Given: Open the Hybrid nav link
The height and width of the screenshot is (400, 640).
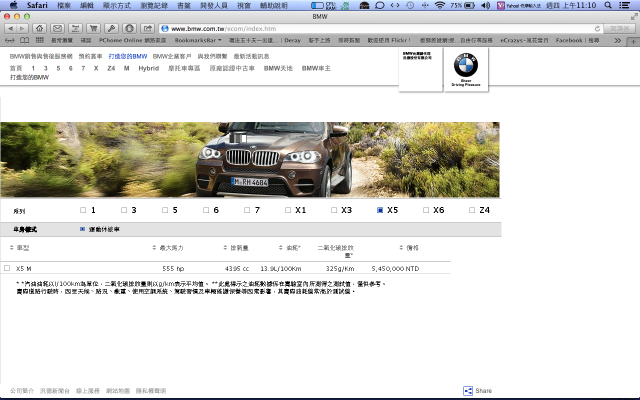Looking at the screenshot, I should 149,68.
